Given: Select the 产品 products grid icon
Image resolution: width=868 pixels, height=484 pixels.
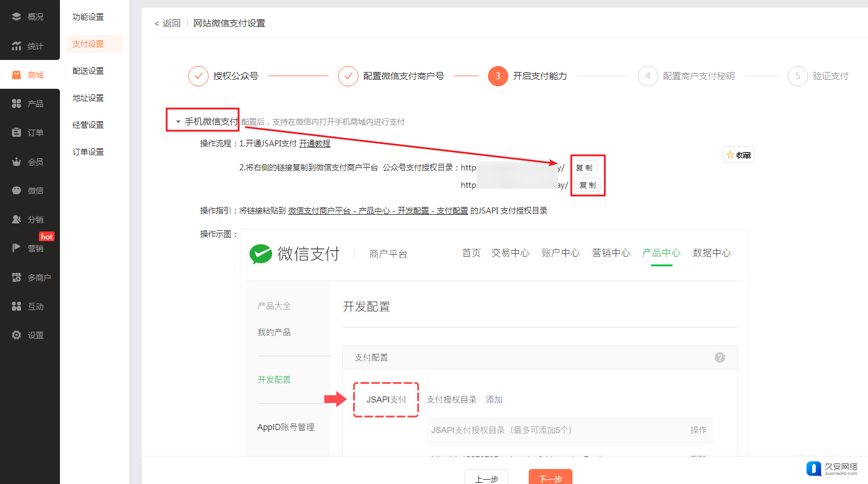Looking at the screenshot, I should [17, 104].
